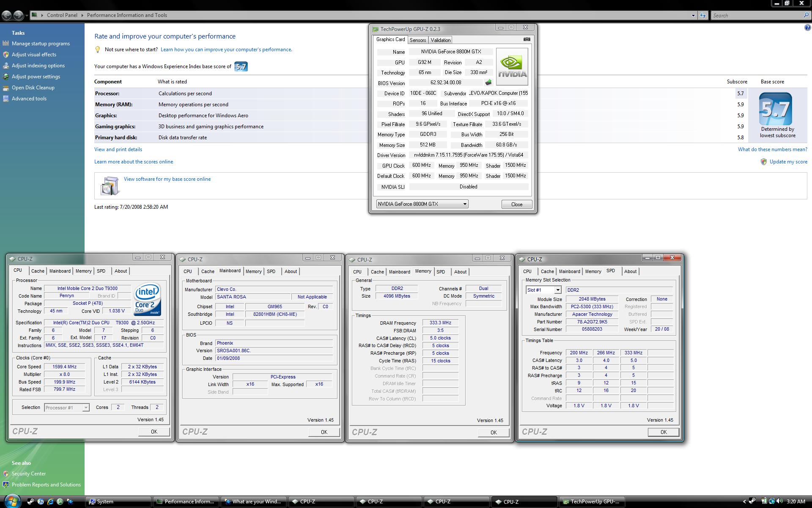The height and width of the screenshot is (508, 812).
Task: Click the lightbulb tip icon
Action: click(x=98, y=50)
